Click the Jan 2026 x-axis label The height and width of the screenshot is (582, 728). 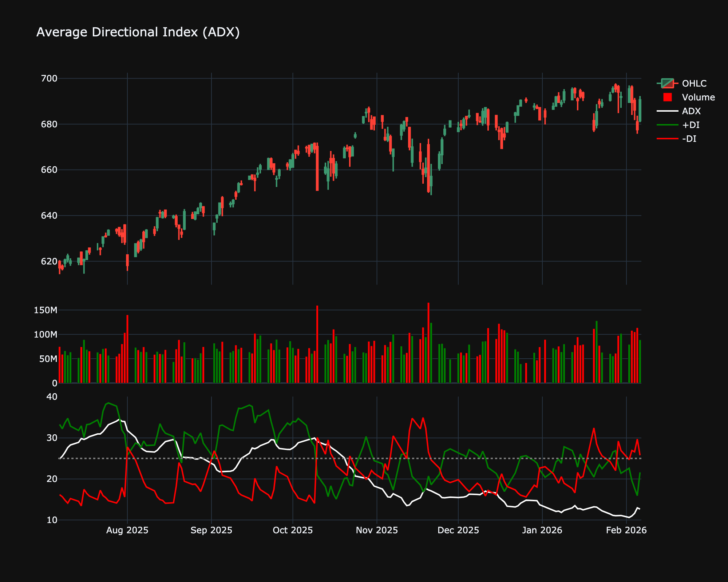(542, 530)
